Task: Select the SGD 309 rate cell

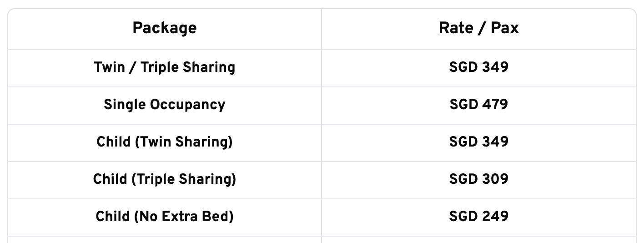Action: (x=478, y=180)
